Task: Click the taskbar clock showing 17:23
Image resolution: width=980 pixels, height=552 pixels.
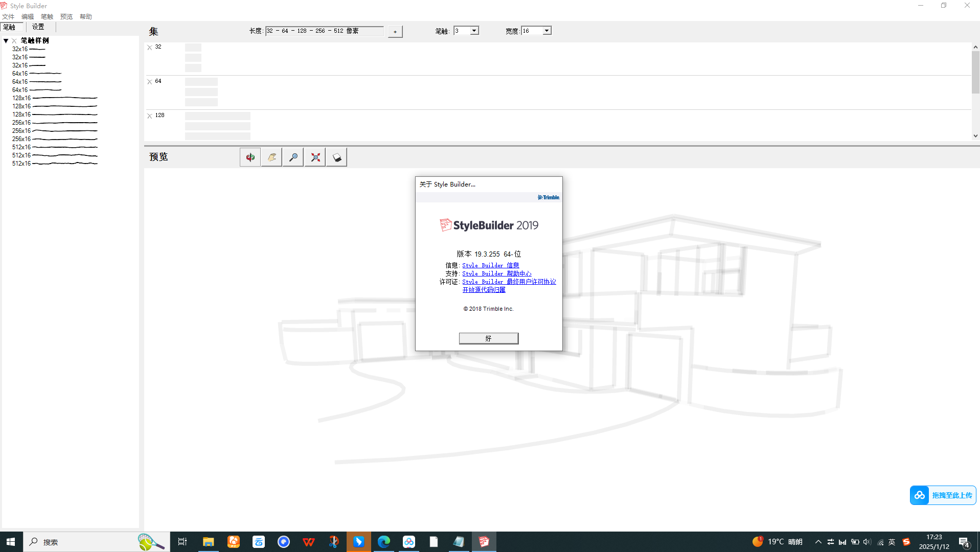Action: 934,542
